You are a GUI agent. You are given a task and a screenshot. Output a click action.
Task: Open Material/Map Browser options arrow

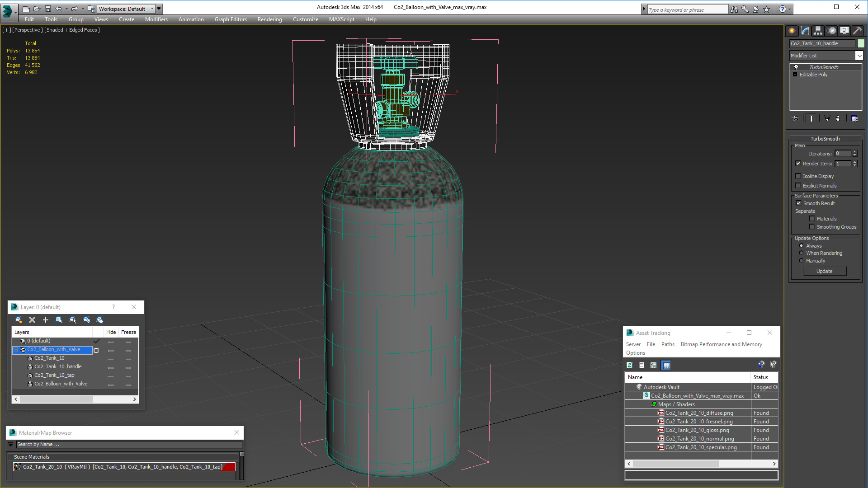11,445
